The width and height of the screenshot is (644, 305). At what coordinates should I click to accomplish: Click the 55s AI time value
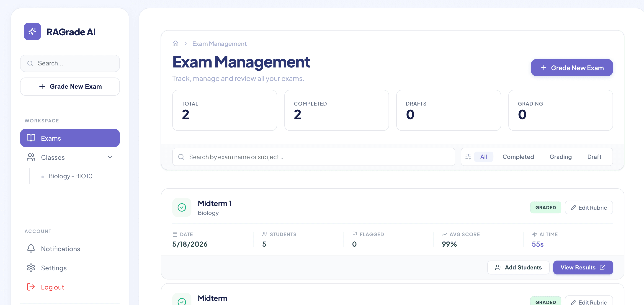point(538,244)
